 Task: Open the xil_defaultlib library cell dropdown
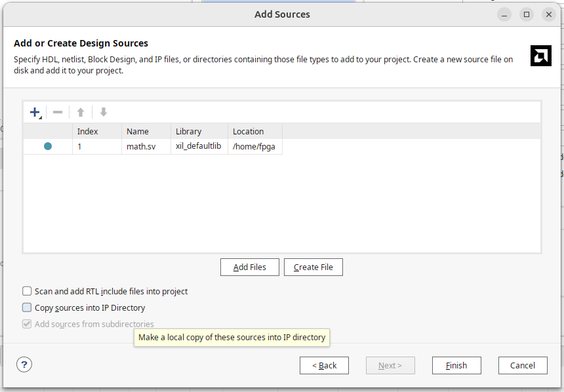[199, 146]
